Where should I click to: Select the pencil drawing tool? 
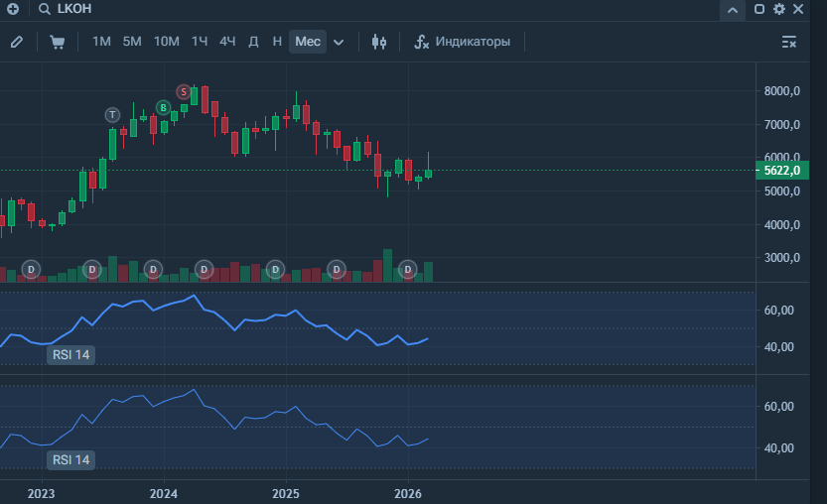tap(17, 42)
